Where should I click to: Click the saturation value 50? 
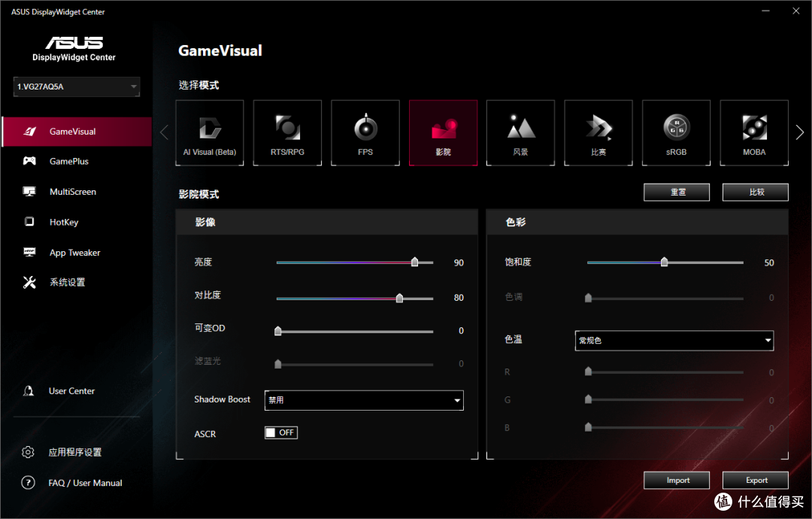[x=769, y=263]
